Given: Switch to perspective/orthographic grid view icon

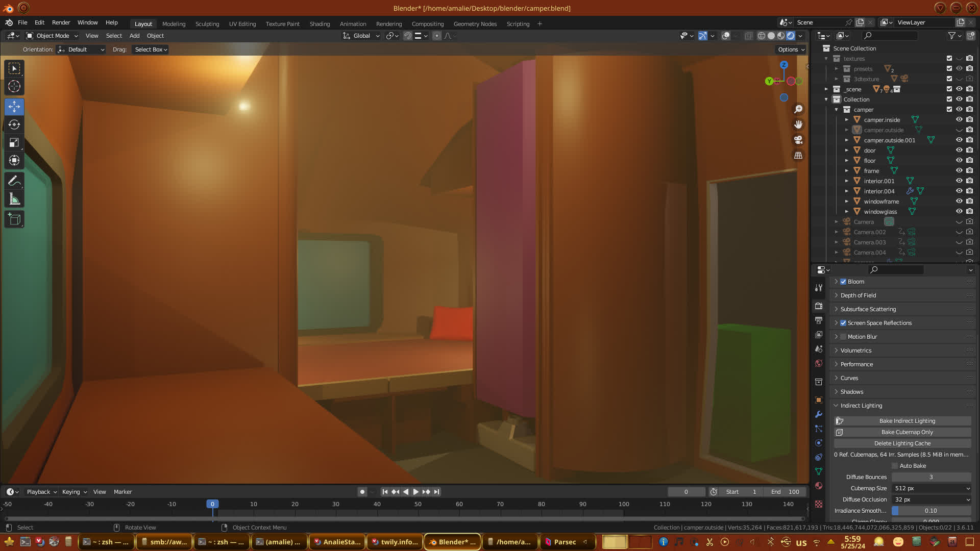Looking at the screenshot, I should tap(798, 156).
